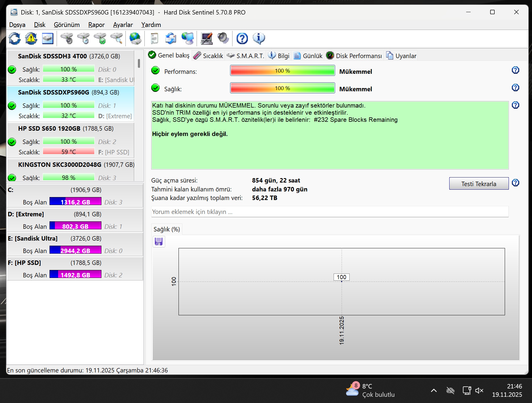Toggle the muted volume tray icon
Viewport: 532px width, 403px height.
click(x=479, y=391)
